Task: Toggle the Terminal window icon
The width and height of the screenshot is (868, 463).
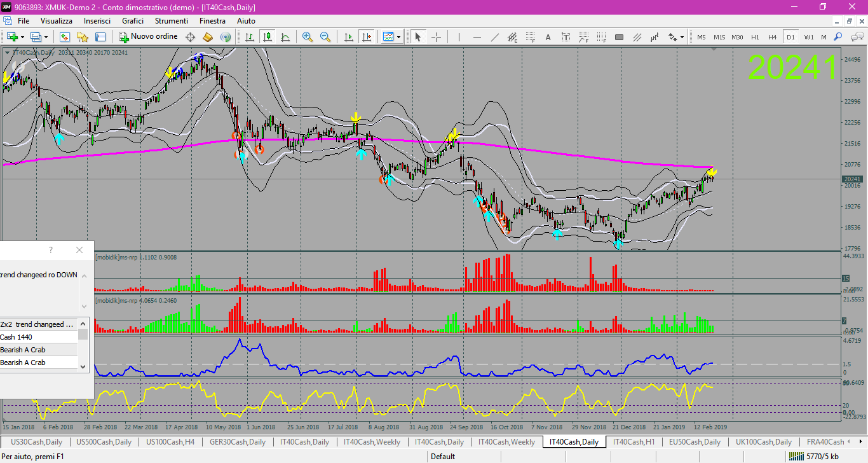Action: 100,37
